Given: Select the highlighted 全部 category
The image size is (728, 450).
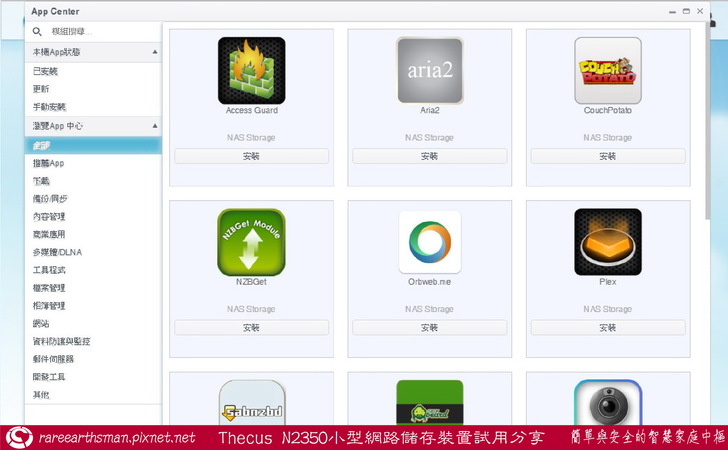Looking at the screenshot, I should click(x=93, y=145).
